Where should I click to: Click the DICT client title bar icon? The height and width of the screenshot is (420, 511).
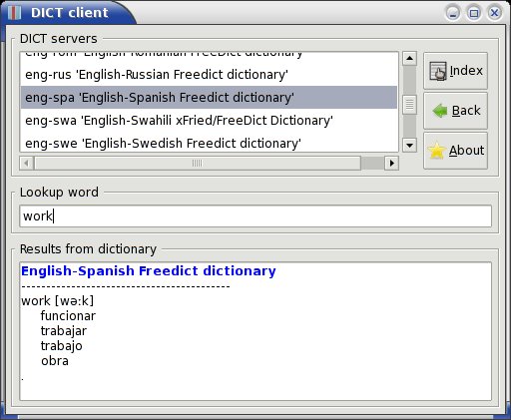14,13
